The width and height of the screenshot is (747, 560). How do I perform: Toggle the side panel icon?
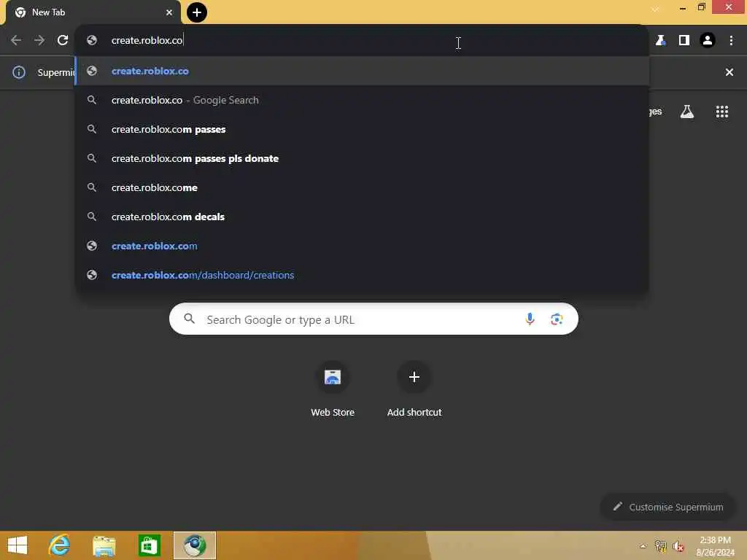coord(684,41)
